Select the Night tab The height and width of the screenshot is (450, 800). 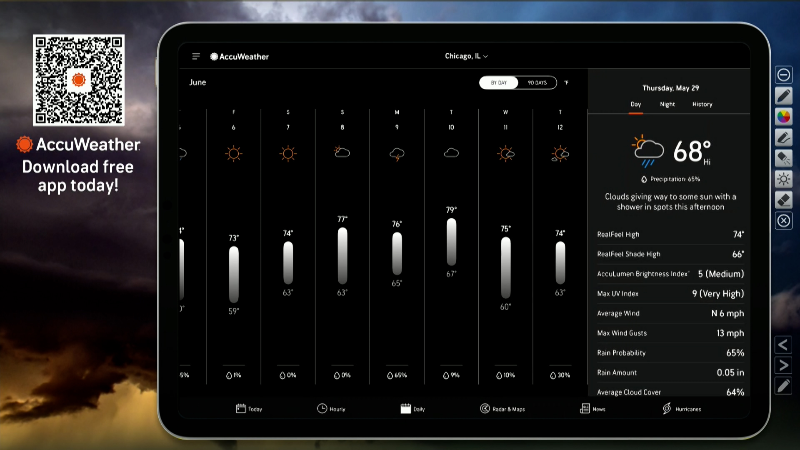[x=667, y=104]
